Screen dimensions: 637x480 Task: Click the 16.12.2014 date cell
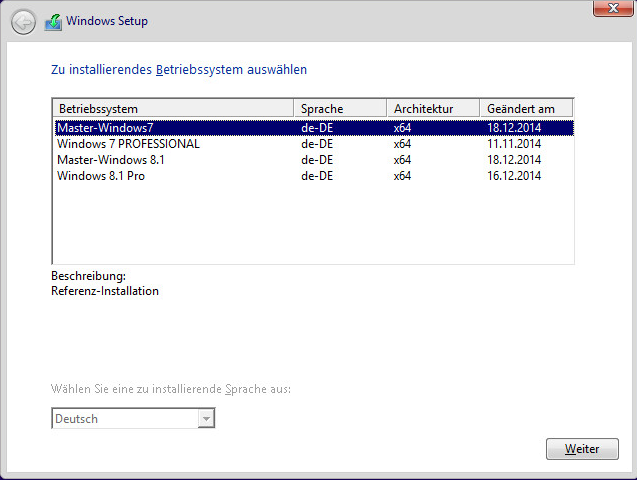pos(514,176)
